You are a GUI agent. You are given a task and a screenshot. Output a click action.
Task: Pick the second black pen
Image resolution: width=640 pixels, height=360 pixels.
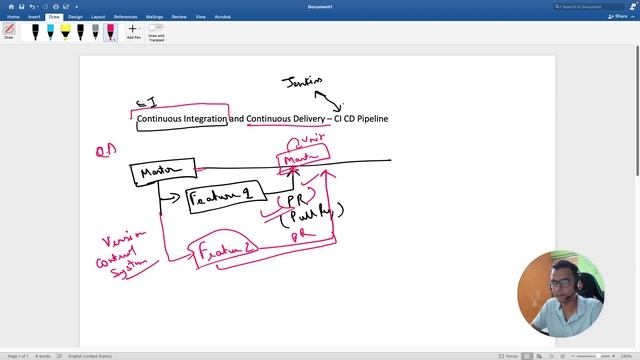80,32
